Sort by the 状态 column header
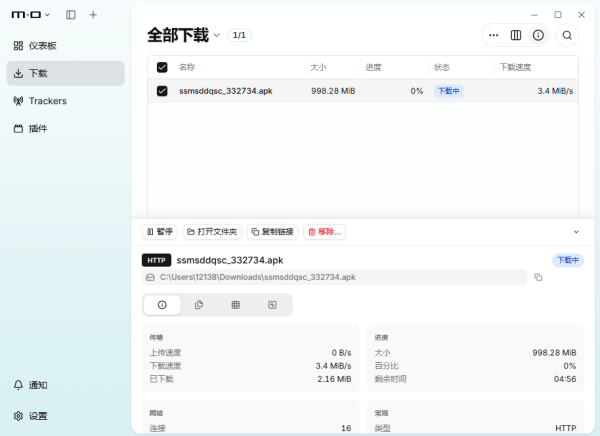Viewport: 600px width, 436px height. 442,67
